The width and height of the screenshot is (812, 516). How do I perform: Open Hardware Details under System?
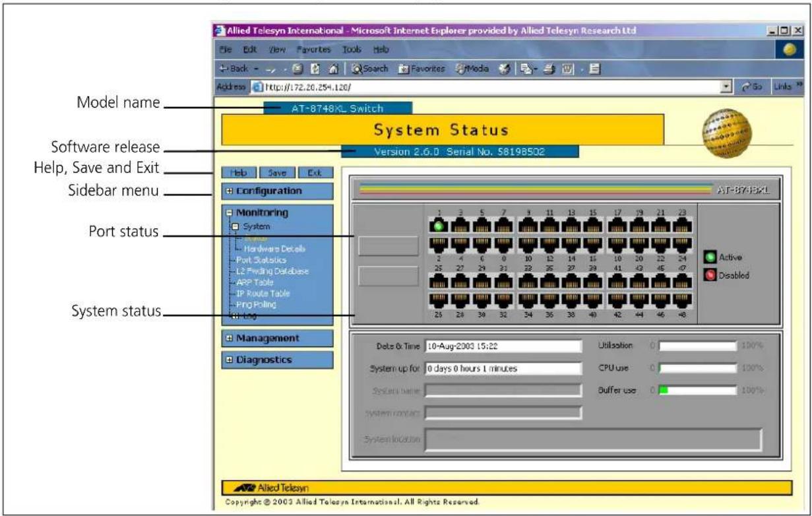coord(275,249)
